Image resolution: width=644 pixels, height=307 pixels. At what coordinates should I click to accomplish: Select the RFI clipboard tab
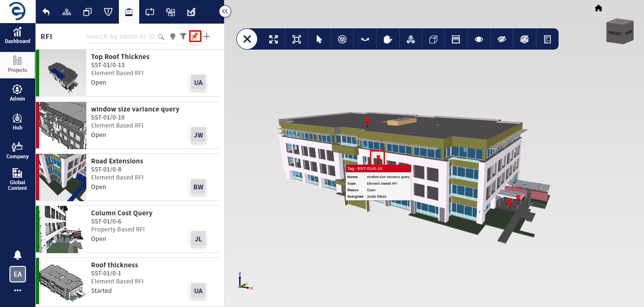coord(128,12)
